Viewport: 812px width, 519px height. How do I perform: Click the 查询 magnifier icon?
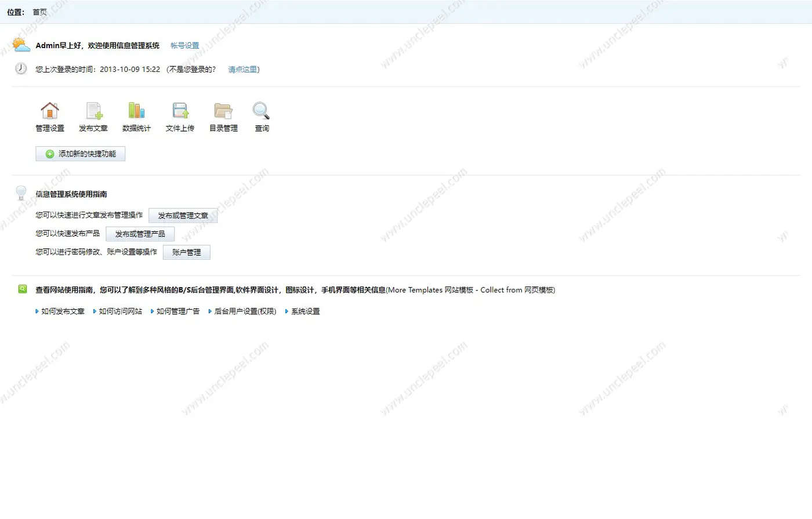[261, 110]
